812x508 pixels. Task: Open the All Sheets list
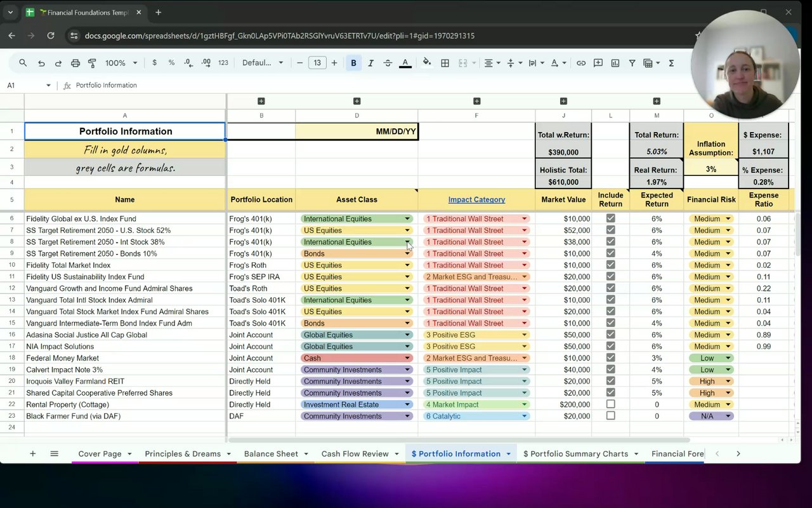[55, 453]
